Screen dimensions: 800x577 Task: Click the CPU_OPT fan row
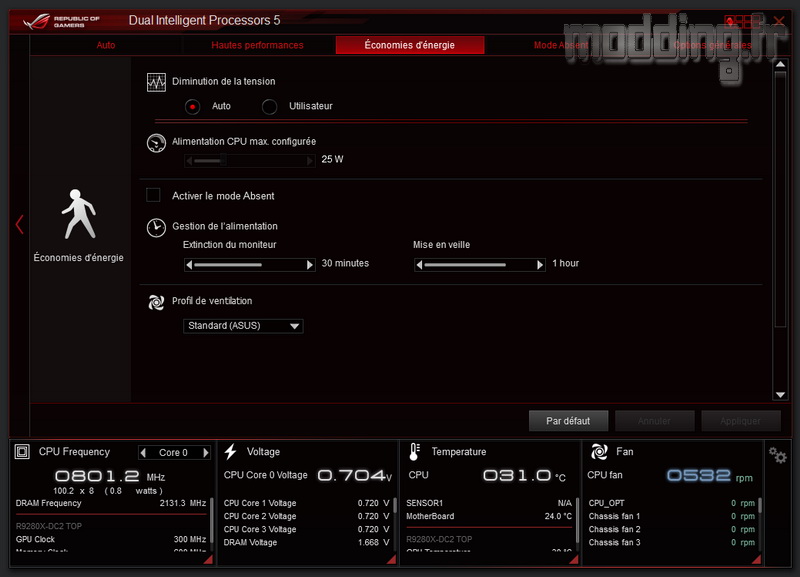coord(671,503)
